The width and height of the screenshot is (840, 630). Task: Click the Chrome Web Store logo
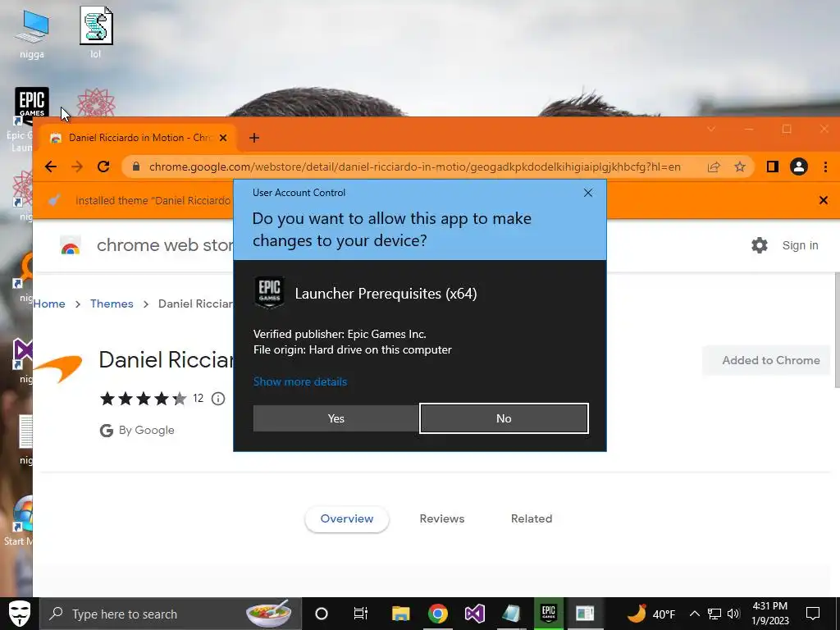(x=71, y=245)
